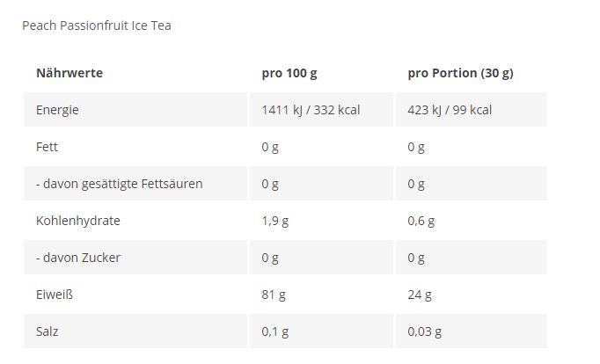Click the 0,1 g salt value
Image resolution: width=600 pixels, height=364 pixels.
coord(274,331)
